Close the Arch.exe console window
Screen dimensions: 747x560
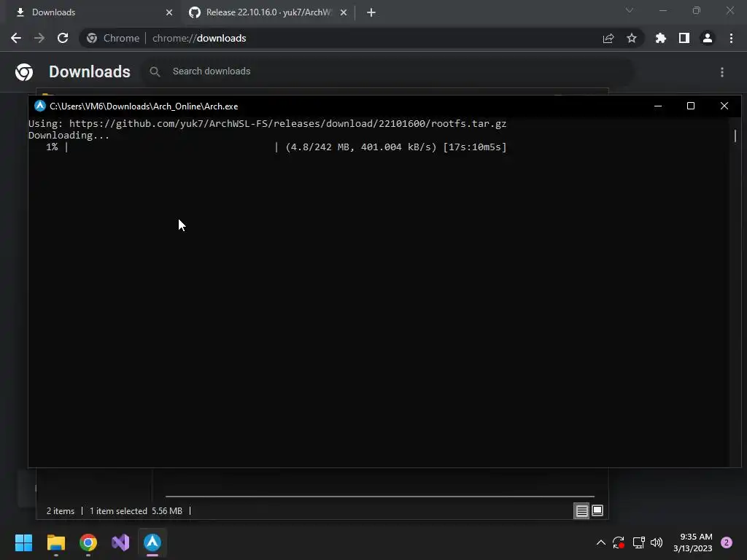[724, 106]
